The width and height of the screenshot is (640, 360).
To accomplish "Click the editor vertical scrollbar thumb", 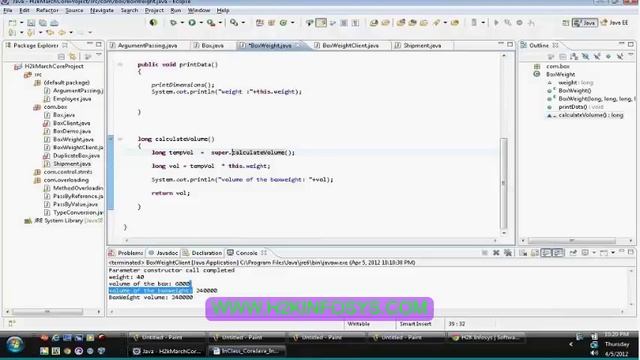I will (x=504, y=183).
